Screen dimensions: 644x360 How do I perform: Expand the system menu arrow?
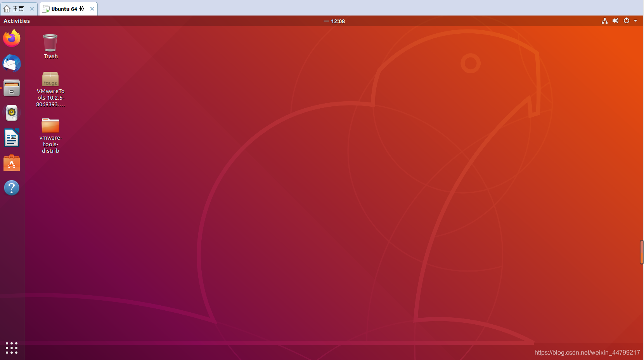(635, 21)
